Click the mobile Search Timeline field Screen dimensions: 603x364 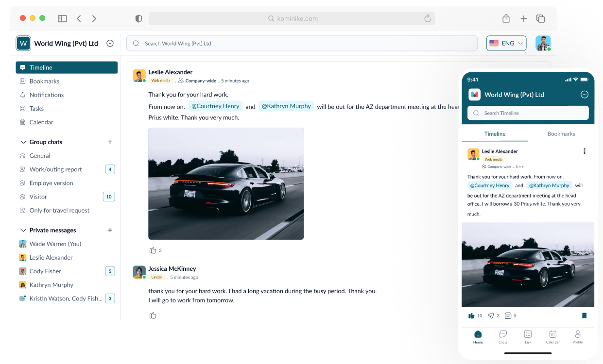(x=528, y=113)
